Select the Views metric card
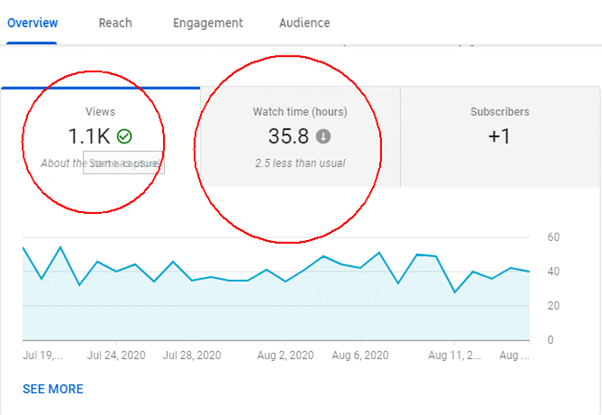Screen dimensions: 602x415 [x=100, y=137]
